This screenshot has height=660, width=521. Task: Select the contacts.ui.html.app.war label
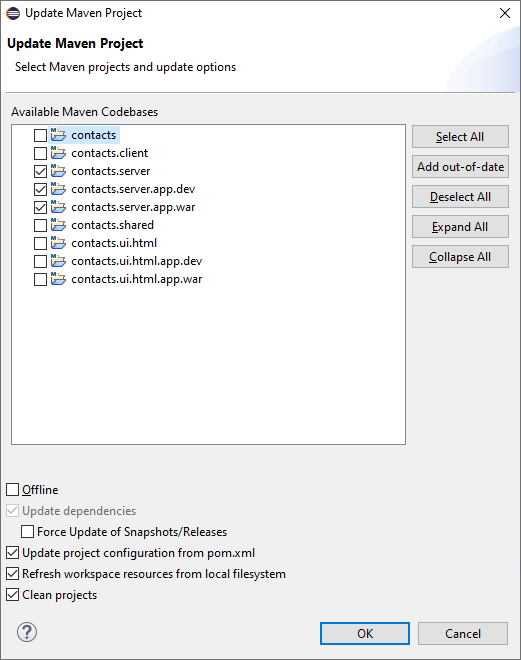tap(137, 279)
